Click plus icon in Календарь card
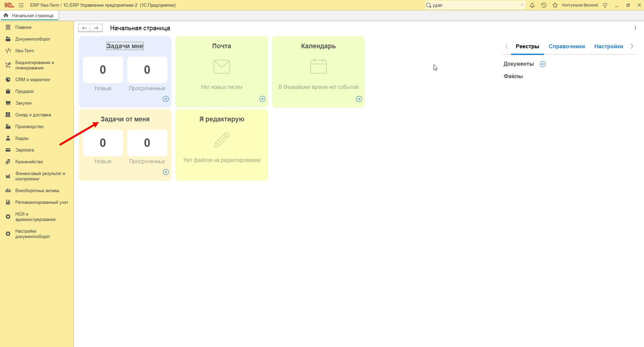 [359, 99]
